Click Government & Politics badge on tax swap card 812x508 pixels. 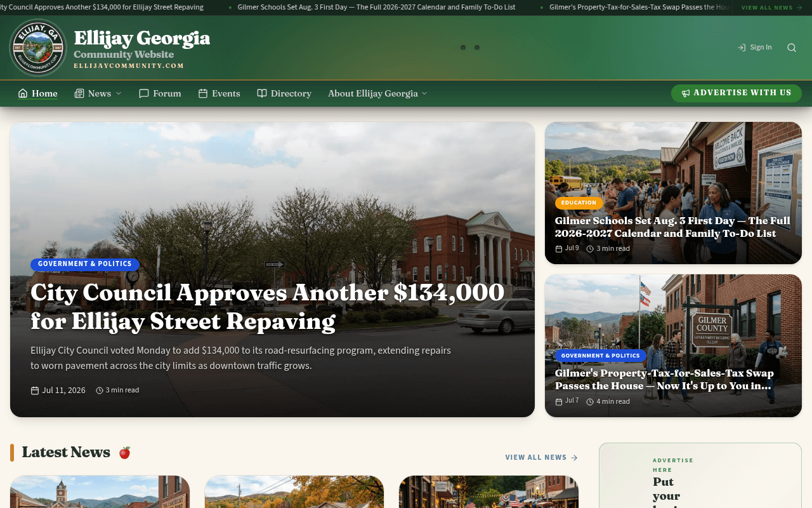[x=600, y=356]
